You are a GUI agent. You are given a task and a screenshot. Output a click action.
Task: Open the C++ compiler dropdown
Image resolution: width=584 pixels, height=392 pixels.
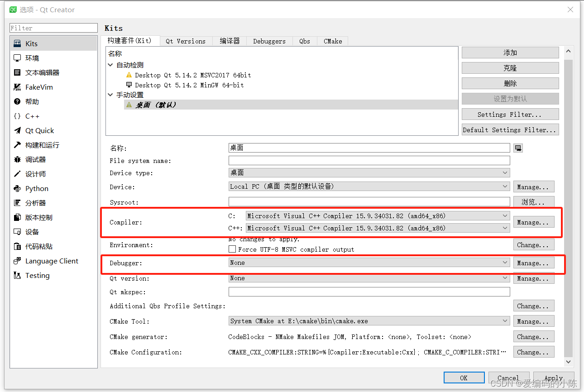click(378, 228)
